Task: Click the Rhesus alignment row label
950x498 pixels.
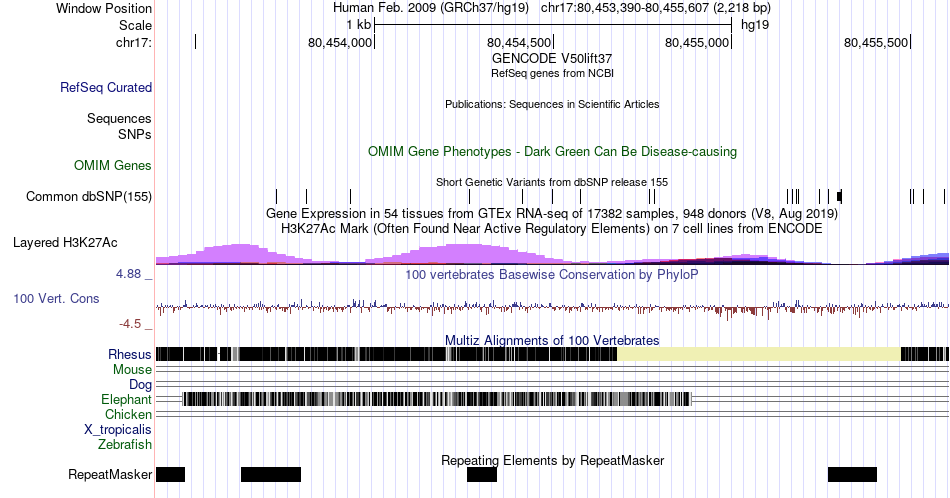Action: pos(130,354)
